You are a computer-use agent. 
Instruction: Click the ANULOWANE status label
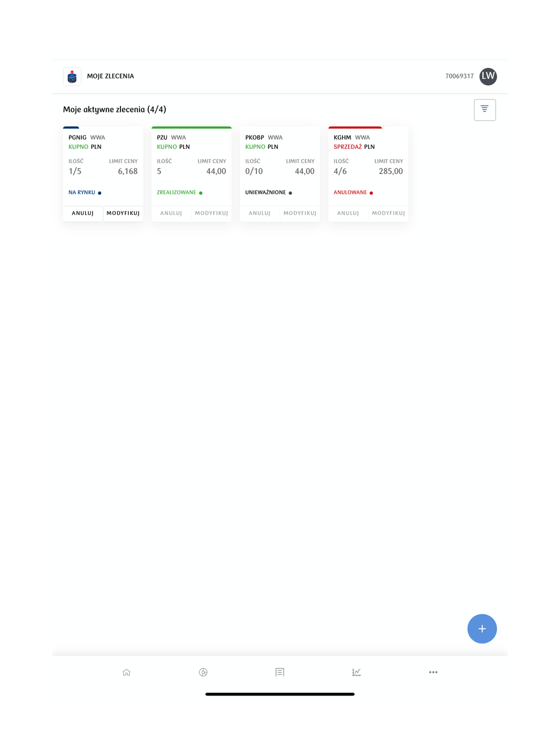click(x=351, y=193)
